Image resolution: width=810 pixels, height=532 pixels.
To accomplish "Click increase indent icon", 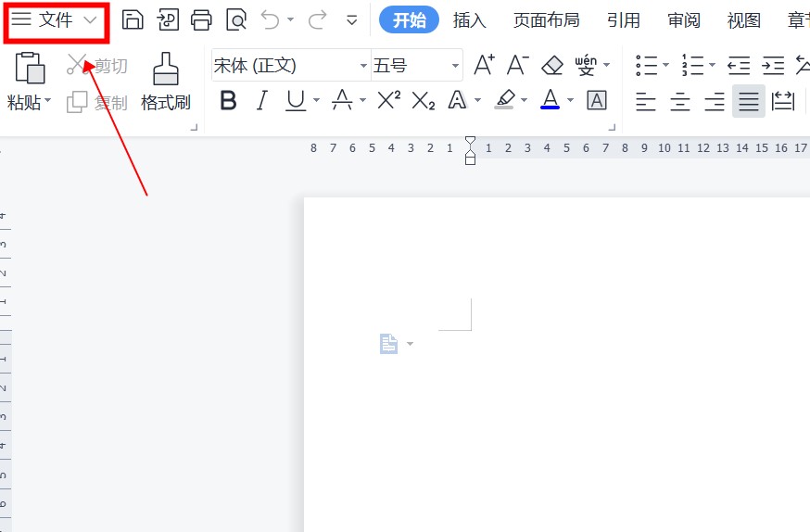I will point(773,66).
